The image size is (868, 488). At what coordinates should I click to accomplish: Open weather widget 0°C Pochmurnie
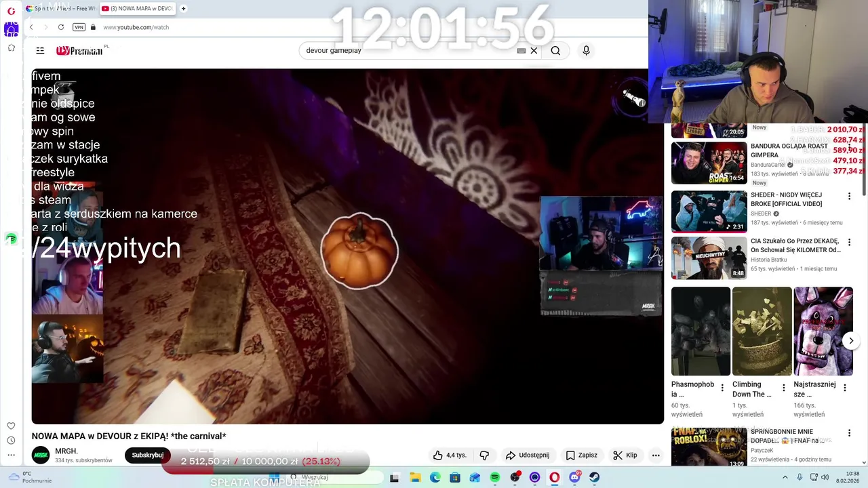(x=30, y=477)
